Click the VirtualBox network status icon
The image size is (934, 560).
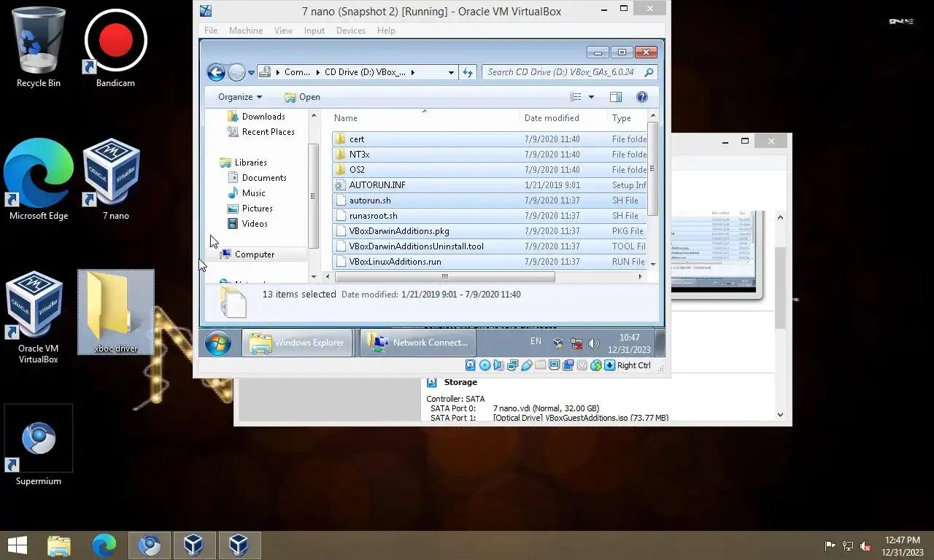(513, 365)
